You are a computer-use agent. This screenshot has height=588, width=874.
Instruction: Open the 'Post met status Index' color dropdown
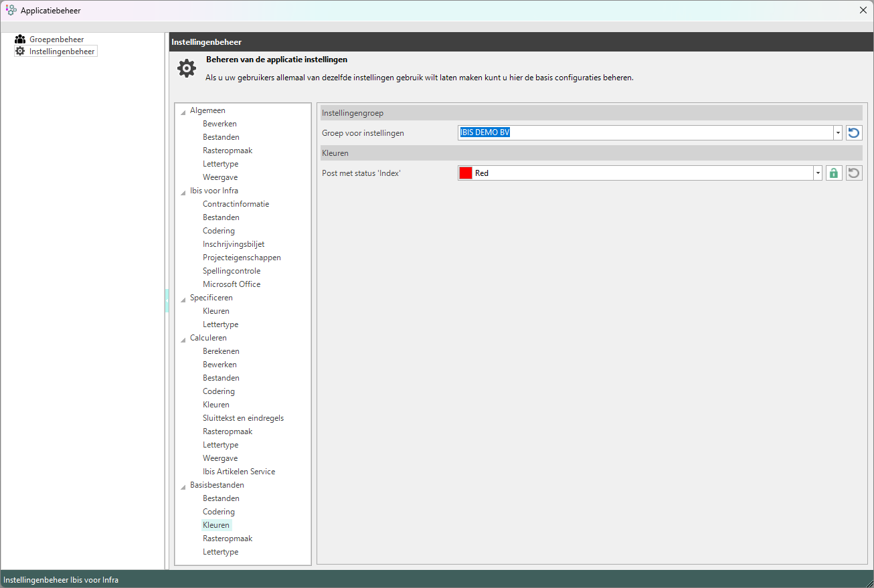click(x=817, y=173)
